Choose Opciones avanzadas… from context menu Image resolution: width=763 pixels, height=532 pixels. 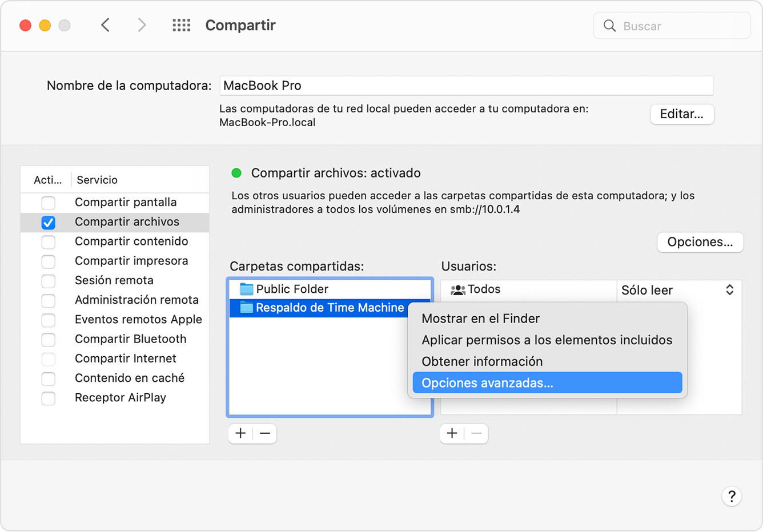(x=547, y=382)
